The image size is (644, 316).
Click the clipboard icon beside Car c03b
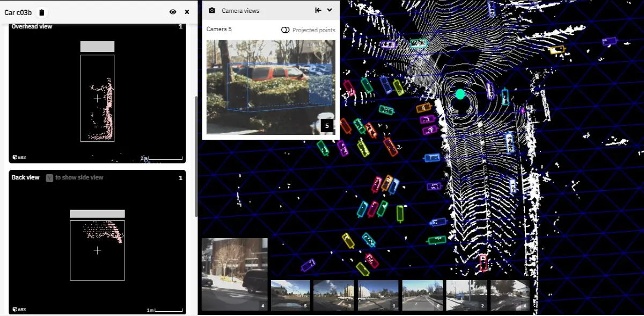pyautogui.click(x=42, y=12)
